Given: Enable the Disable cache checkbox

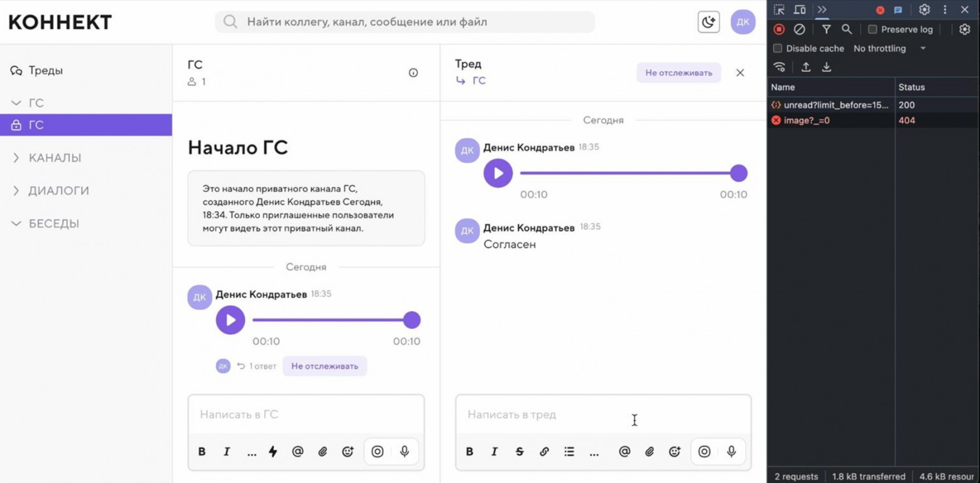Looking at the screenshot, I should pos(778,48).
